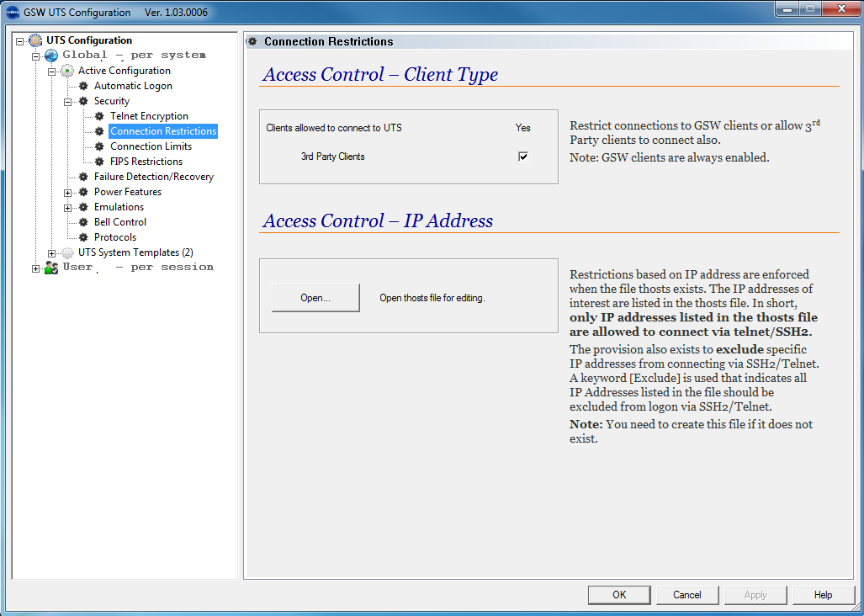Select UTS System Templates (2) label

[135, 252]
